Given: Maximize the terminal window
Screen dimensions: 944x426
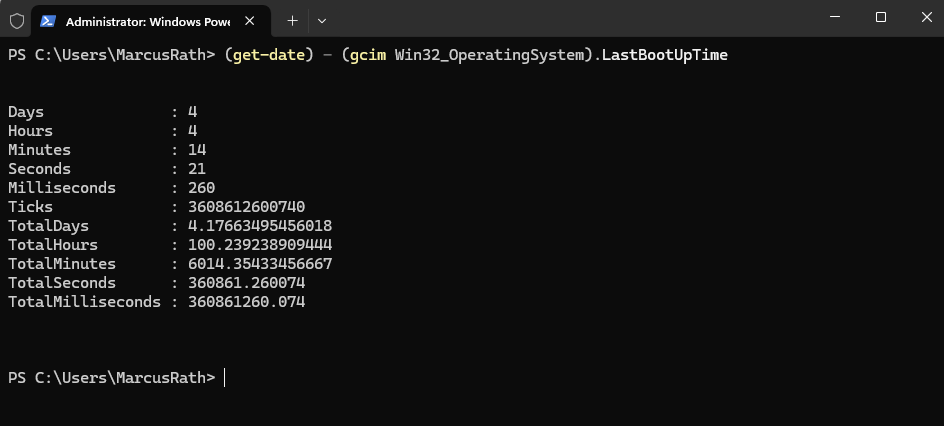Looking at the screenshot, I should click(881, 17).
